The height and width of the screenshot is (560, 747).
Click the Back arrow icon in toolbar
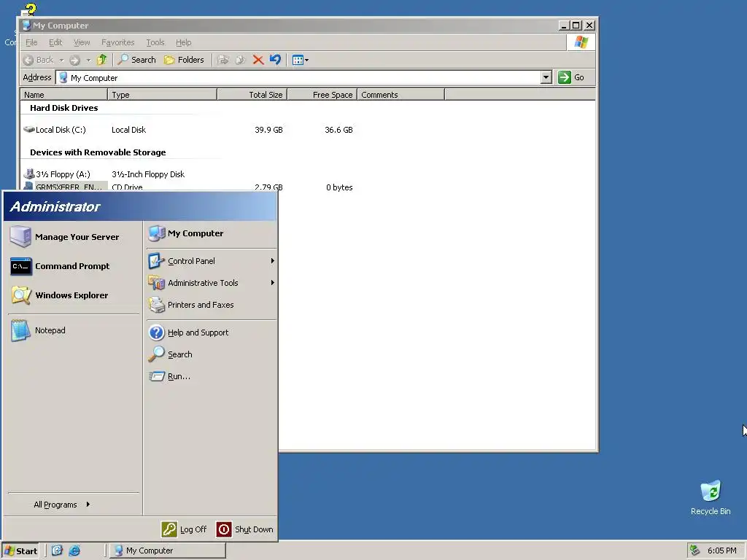pyautogui.click(x=28, y=60)
